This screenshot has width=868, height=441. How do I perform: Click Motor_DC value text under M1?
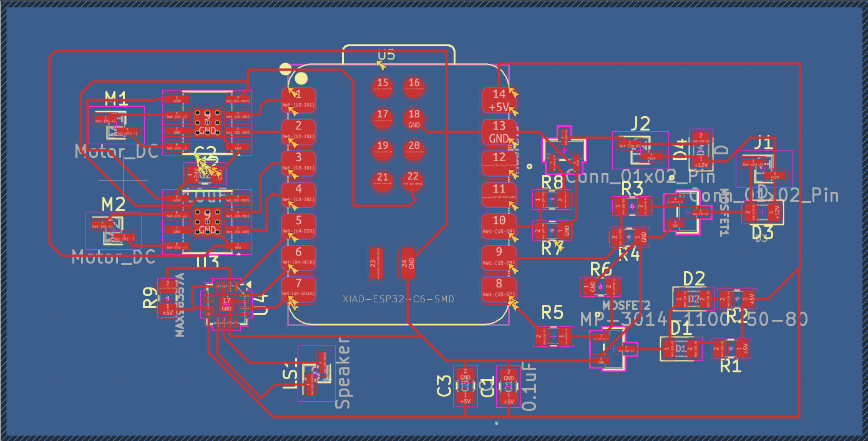(115, 151)
